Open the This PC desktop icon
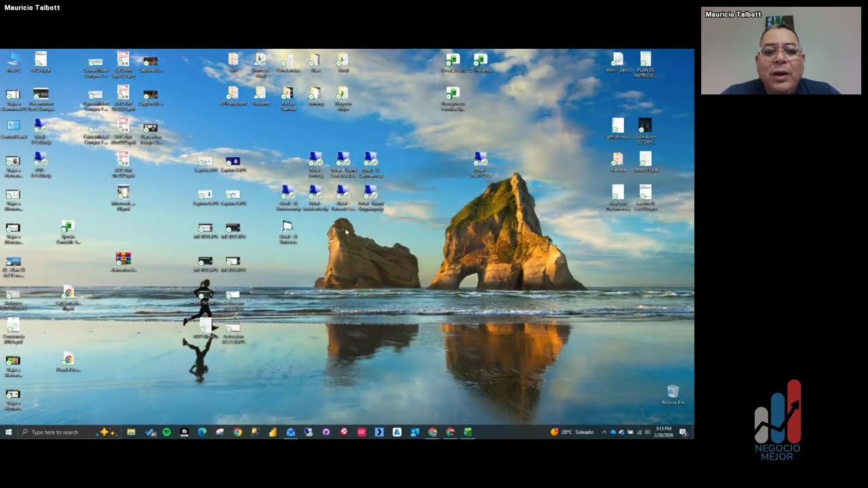This screenshot has height=488, width=868. [x=13, y=62]
